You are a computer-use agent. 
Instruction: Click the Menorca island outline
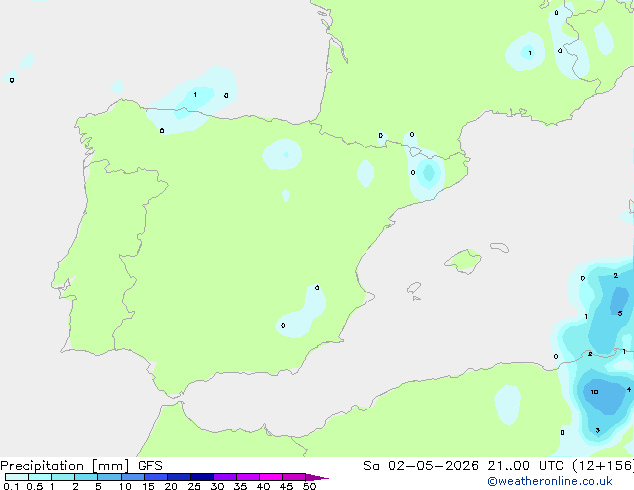pyautogui.click(x=500, y=247)
